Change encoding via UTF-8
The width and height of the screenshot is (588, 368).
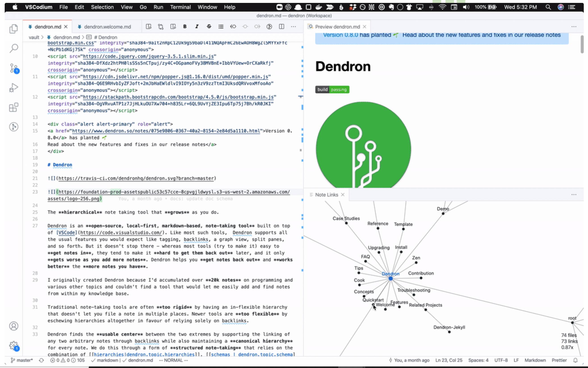501,360
